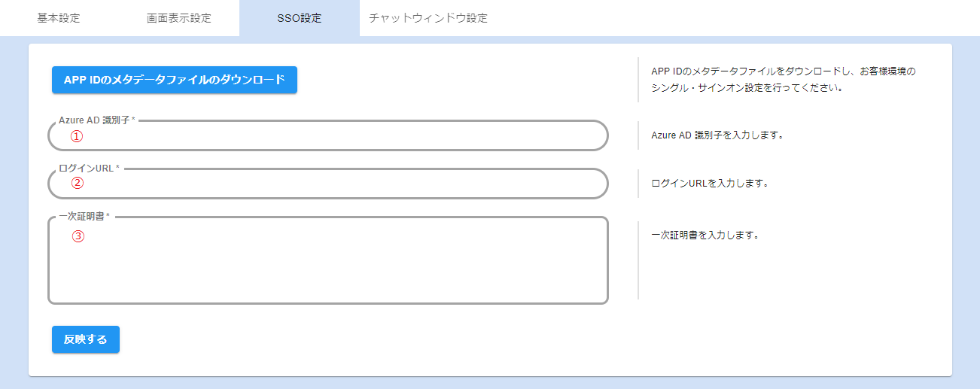Click the Azure AD 識別子 field label
980x389 pixels.
tap(96, 120)
